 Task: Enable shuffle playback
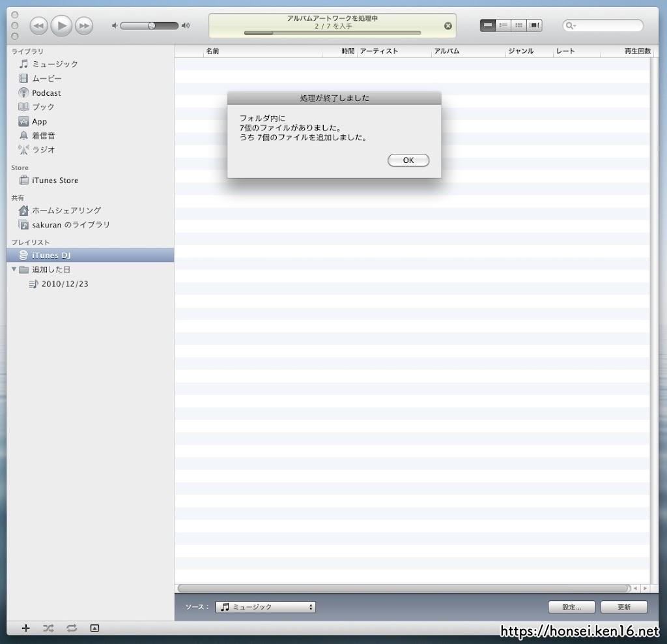(48, 628)
